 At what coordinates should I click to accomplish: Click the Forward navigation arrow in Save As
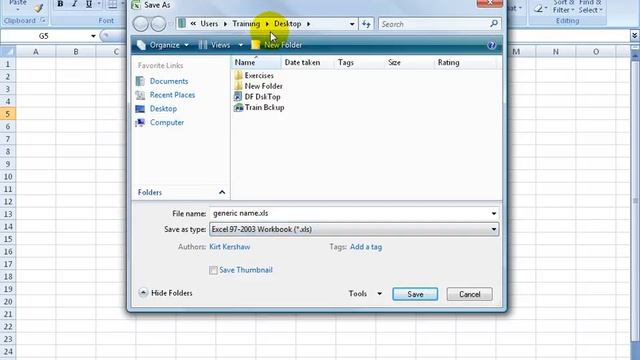158,24
